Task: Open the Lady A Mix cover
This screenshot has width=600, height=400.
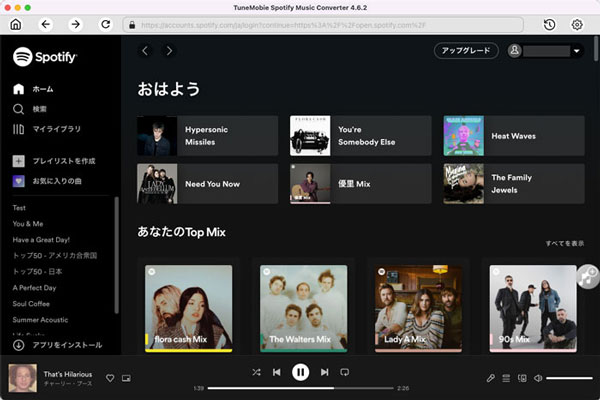Action: 419,309
